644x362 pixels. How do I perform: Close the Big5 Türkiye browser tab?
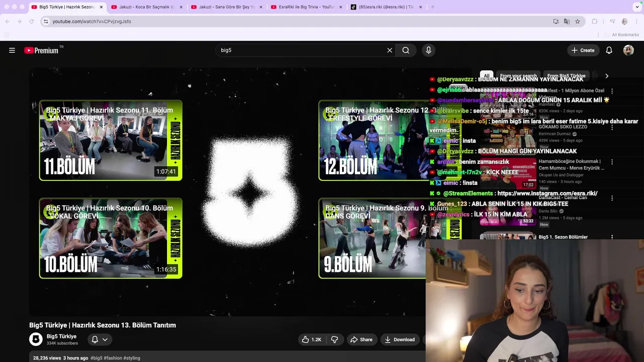(101, 7)
